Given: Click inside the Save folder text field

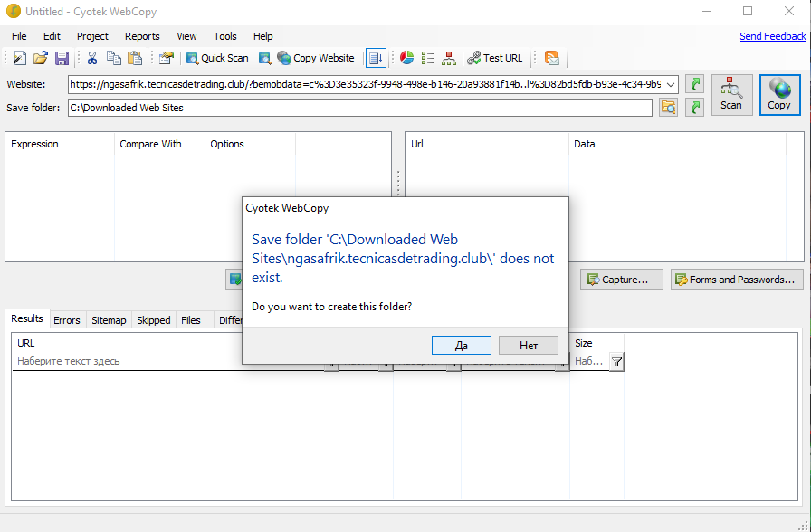Looking at the screenshot, I should coord(360,108).
